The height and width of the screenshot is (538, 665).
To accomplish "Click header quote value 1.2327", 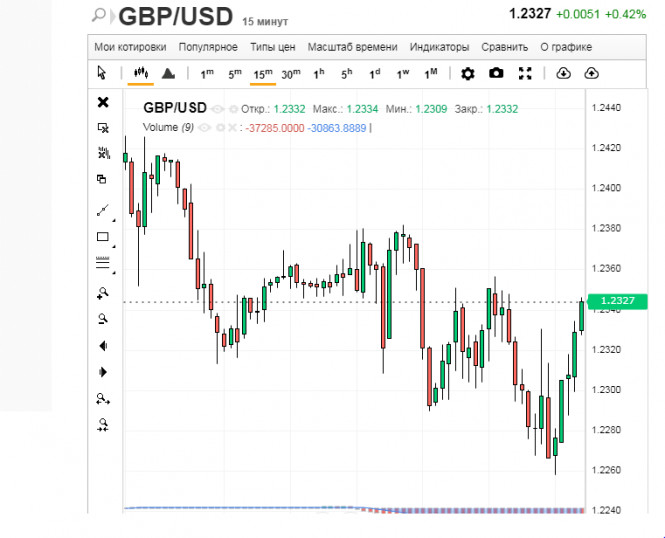I will tap(530, 14).
